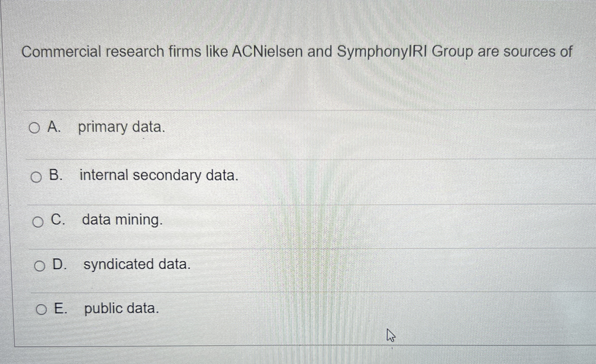Click the letter A option label
Viewport: 596px width, 364px height.
pyautogui.click(x=54, y=127)
